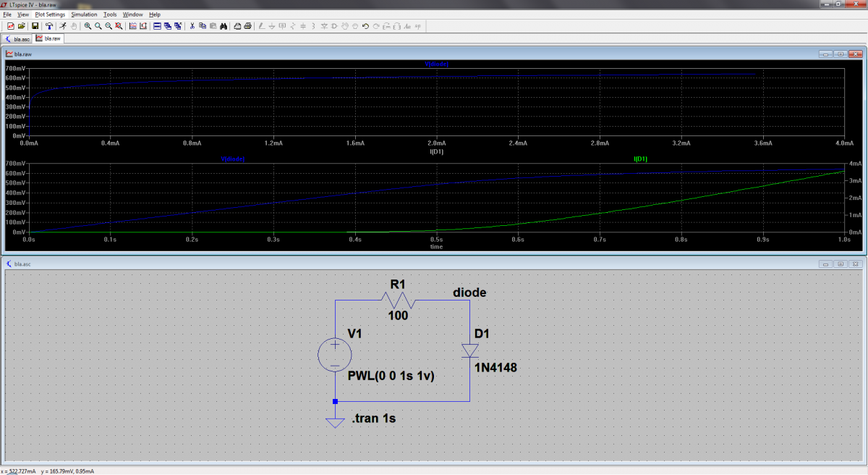This screenshot has width=868, height=475.
Task: Select the Place Capacitor tool
Action: [302, 26]
